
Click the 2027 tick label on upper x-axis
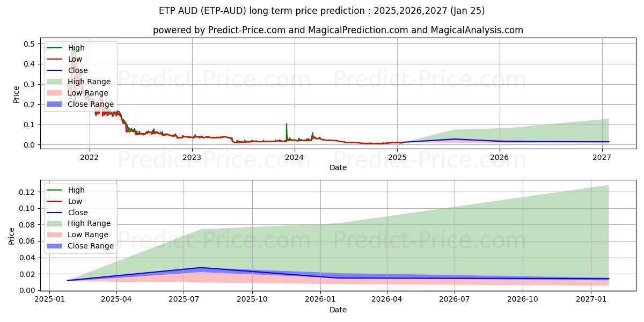(602, 157)
